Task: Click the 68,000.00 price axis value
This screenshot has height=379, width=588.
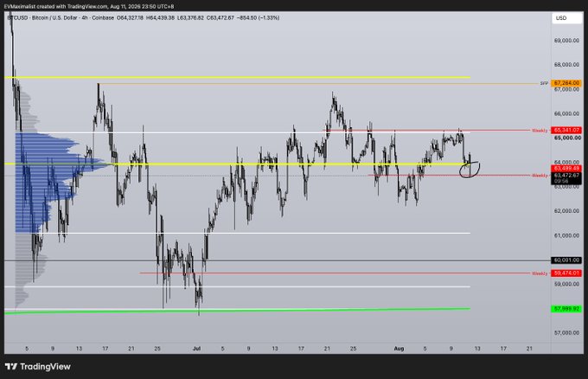Action: point(566,65)
